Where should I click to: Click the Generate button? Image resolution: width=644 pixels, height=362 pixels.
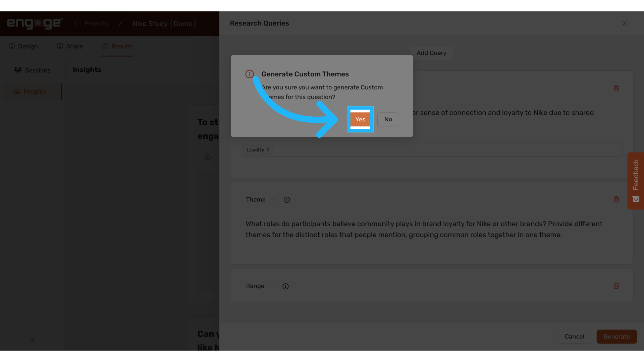click(x=616, y=337)
